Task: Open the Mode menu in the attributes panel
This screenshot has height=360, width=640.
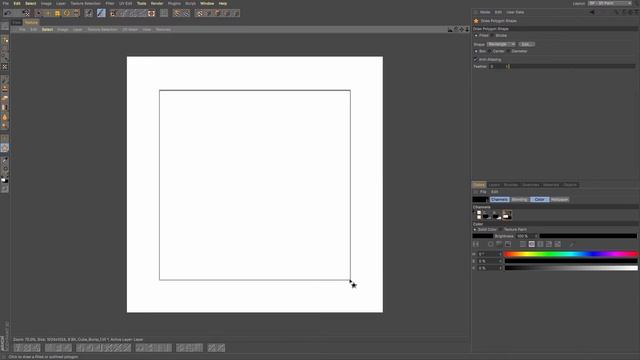Action: 485,12
